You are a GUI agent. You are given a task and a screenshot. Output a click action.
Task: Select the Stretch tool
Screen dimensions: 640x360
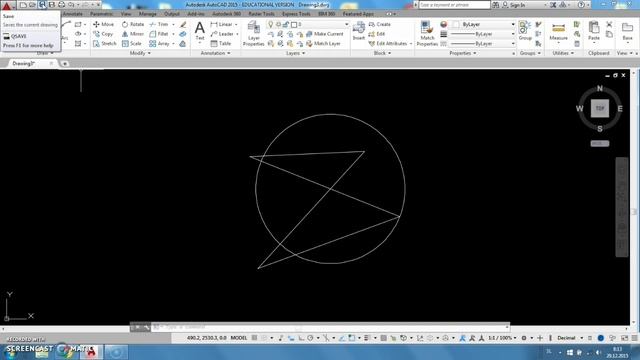[105, 43]
